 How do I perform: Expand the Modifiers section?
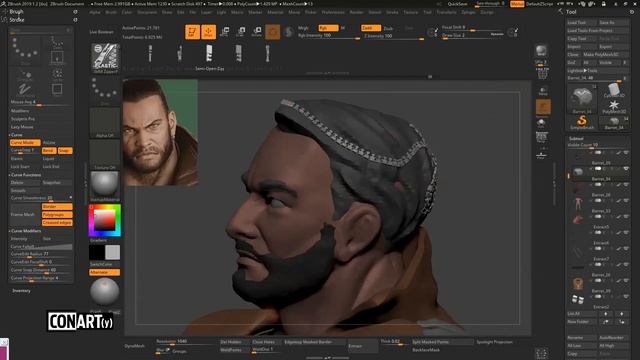point(20,111)
